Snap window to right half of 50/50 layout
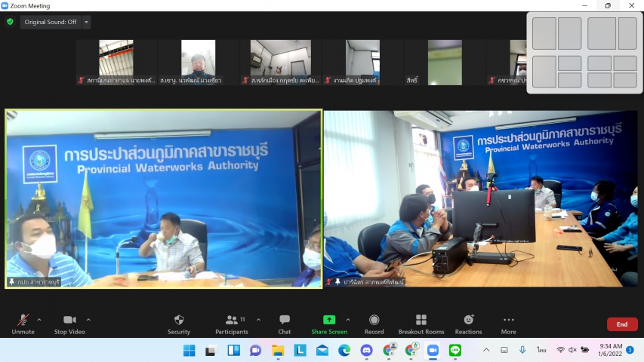Screen dimensions: 644x362 point(570,33)
